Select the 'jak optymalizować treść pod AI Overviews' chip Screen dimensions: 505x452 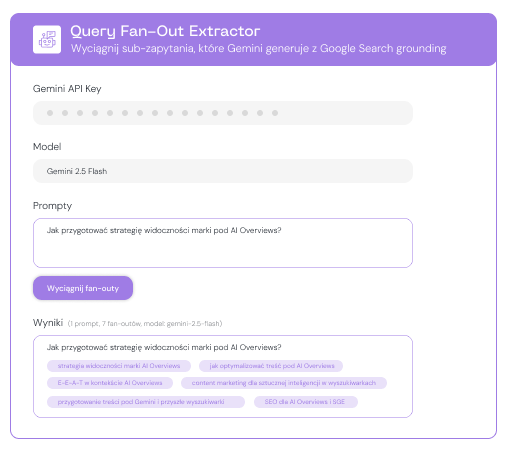(x=271, y=366)
